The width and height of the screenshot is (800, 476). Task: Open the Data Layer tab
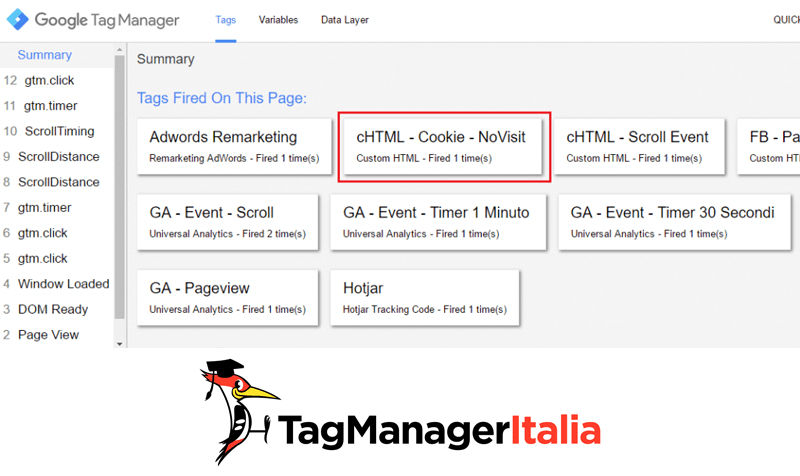344,20
